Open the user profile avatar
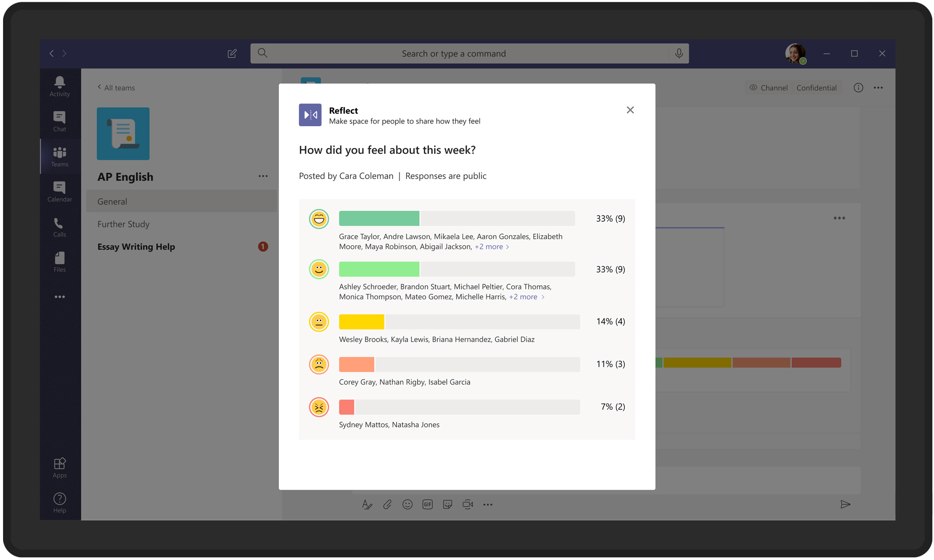 click(795, 54)
